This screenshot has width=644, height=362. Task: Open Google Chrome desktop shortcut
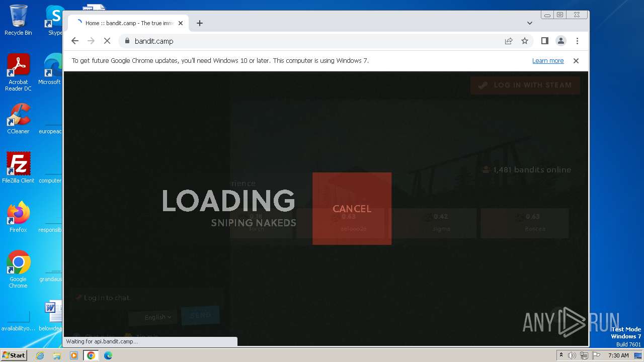18,269
